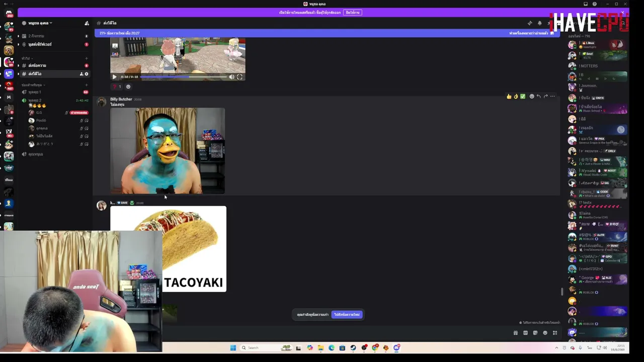Play the Roblox video attachment
644x362 pixels.
tap(114, 77)
